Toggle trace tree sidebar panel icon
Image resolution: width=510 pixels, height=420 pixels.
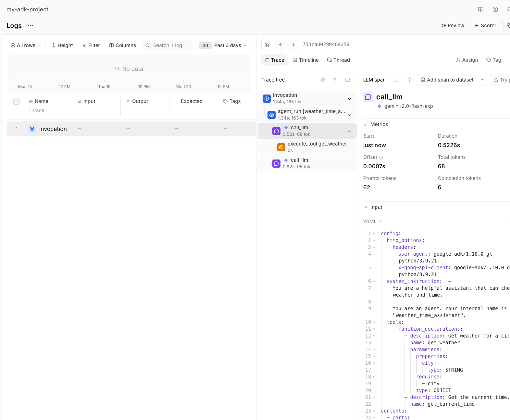click(x=347, y=80)
